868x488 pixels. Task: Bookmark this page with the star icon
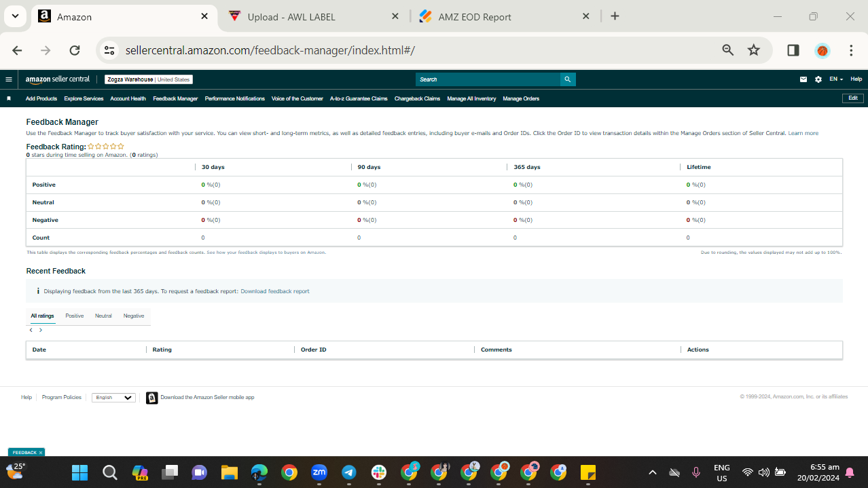[x=754, y=50]
